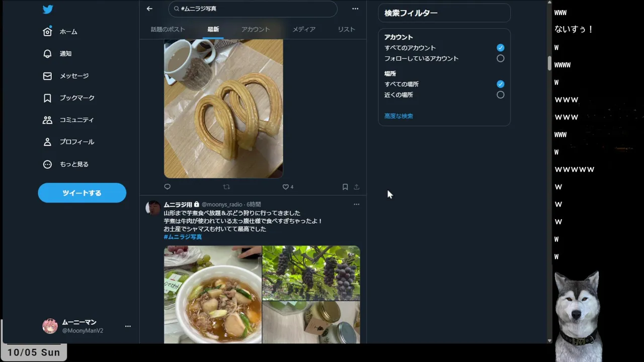The width and height of the screenshot is (644, 362).
Task: Switch to the アカウント tab
Action: pos(256,29)
